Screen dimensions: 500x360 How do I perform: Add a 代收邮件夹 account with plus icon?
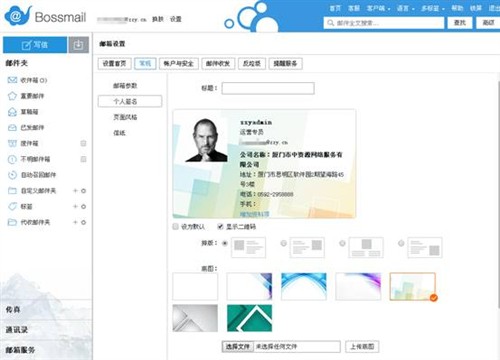coord(75,222)
